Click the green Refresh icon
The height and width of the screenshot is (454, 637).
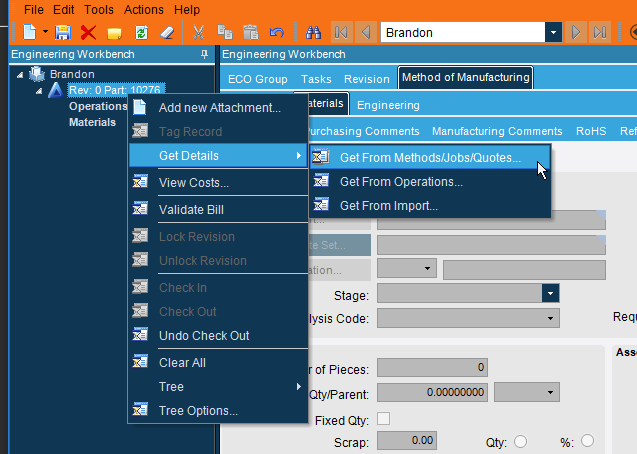(141, 32)
